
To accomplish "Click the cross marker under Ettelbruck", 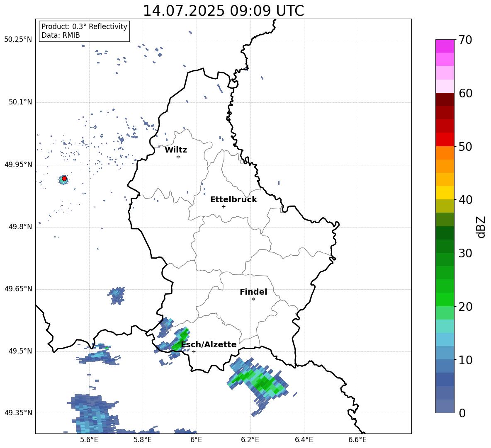I will coord(224,206).
